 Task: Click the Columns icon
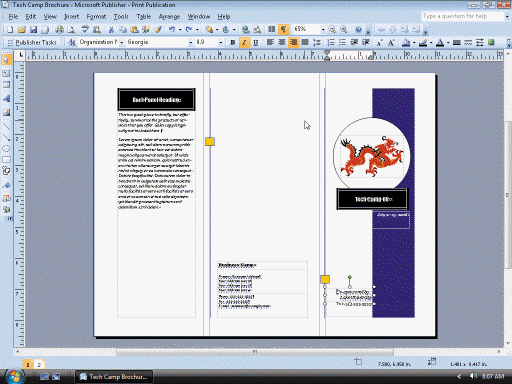tap(272, 30)
